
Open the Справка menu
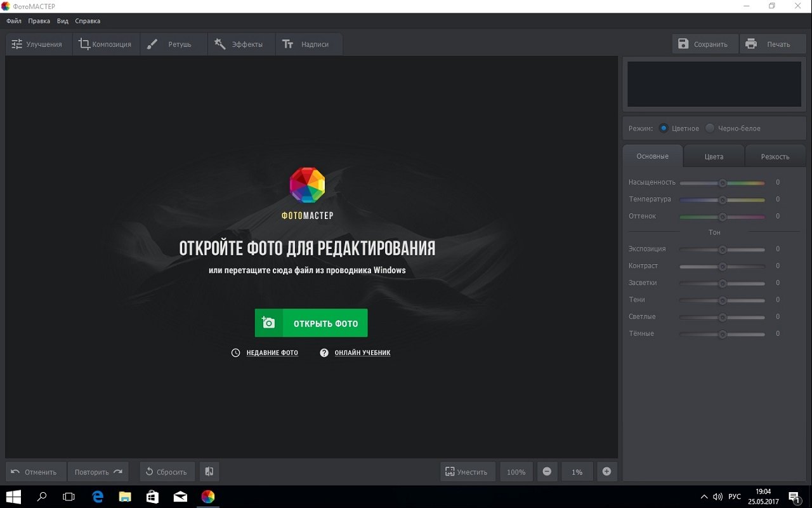tap(88, 21)
